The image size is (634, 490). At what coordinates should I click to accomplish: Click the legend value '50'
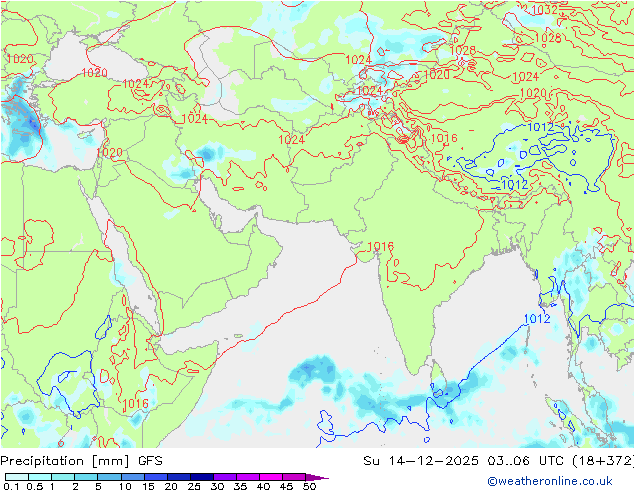(x=310, y=486)
